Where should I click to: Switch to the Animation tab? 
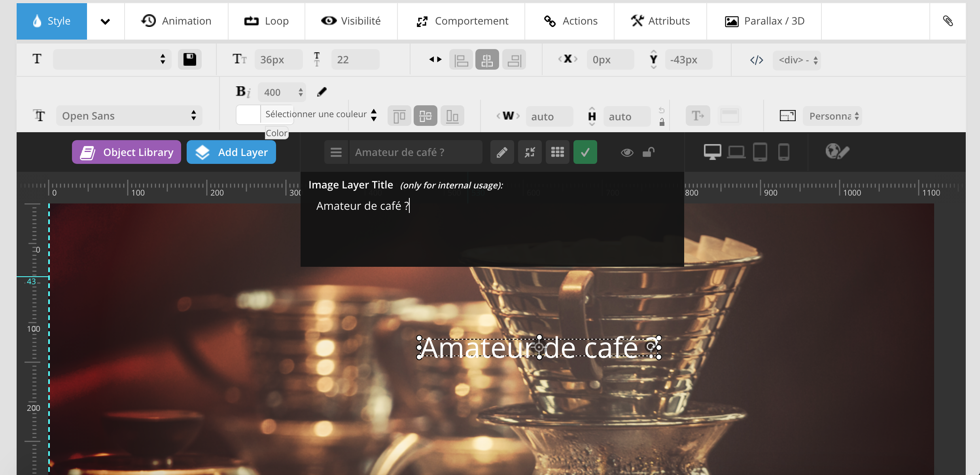(176, 21)
